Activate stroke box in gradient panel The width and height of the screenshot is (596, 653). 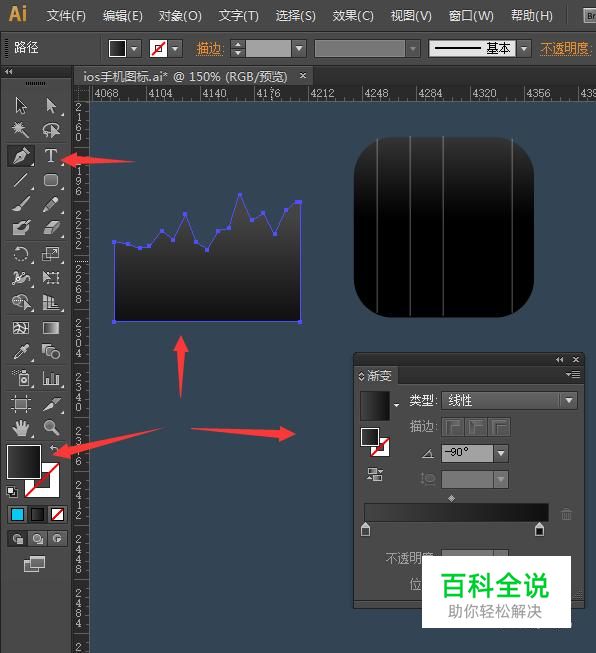(x=382, y=449)
